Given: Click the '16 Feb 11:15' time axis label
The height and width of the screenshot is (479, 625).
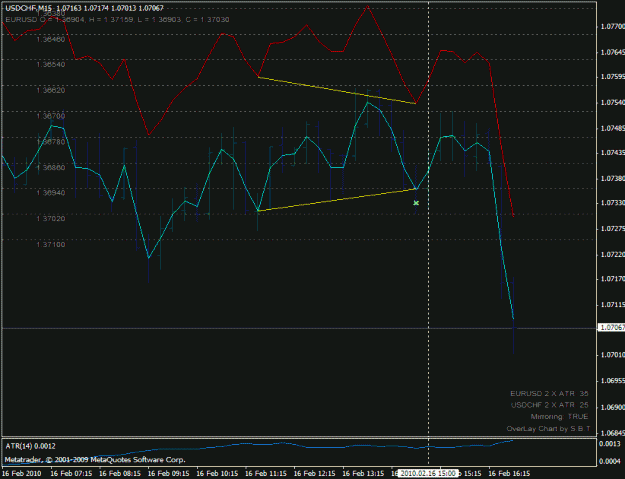Looking at the screenshot, I should 266,473.
